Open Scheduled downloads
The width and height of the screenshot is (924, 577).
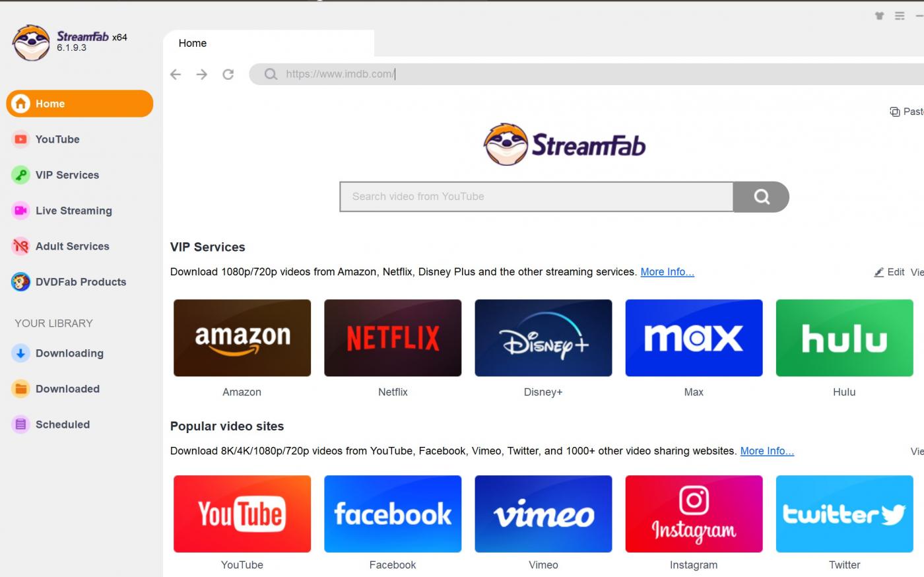(x=63, y=424)
